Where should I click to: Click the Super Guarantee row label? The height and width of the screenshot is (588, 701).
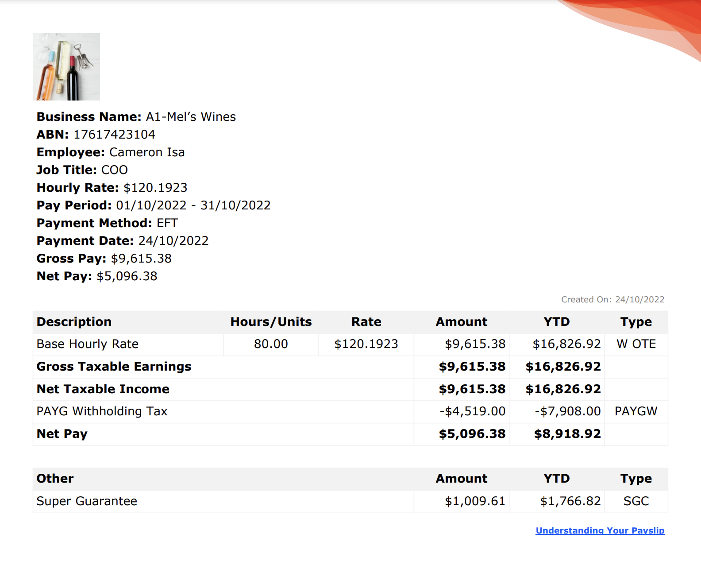point(87,501)
